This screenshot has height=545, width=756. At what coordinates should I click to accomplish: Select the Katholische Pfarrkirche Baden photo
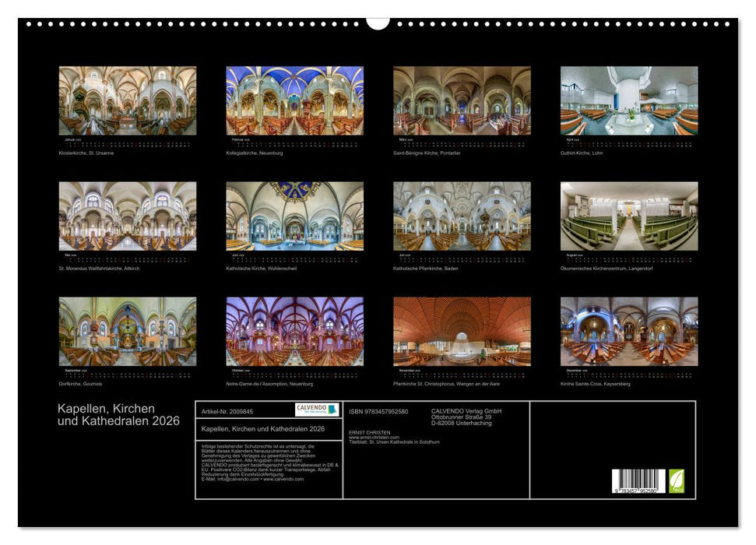tap(462, 216)
